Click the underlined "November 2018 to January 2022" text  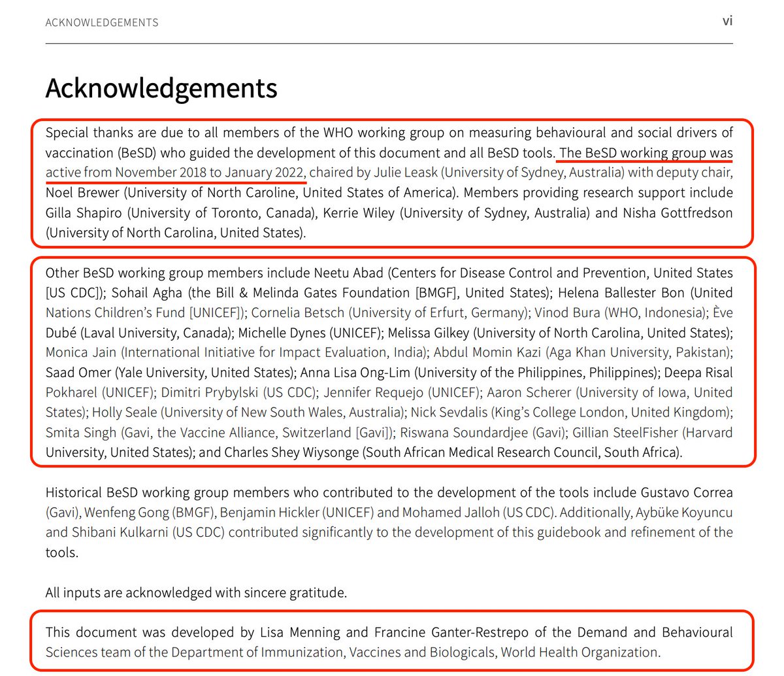pos(209,173)
